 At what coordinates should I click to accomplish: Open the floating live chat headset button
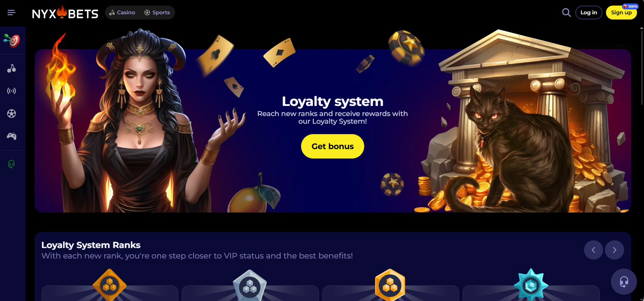click(x=624, y=281)
